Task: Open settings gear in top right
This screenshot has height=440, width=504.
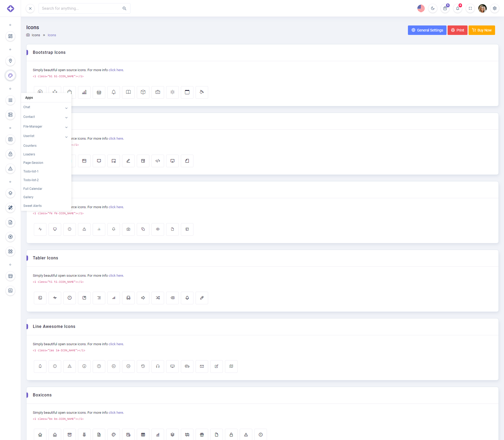Action: click(x=495, y=8)
